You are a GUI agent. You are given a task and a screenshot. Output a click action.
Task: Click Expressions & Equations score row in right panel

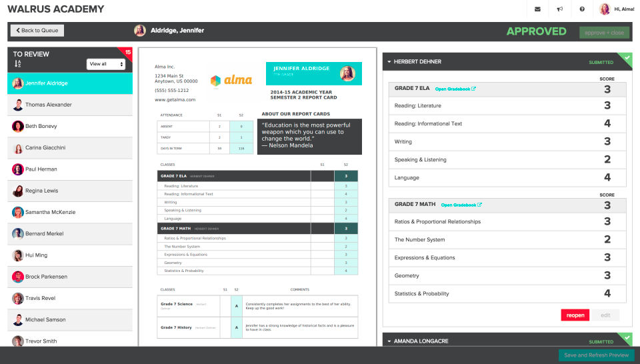point(507,257)
